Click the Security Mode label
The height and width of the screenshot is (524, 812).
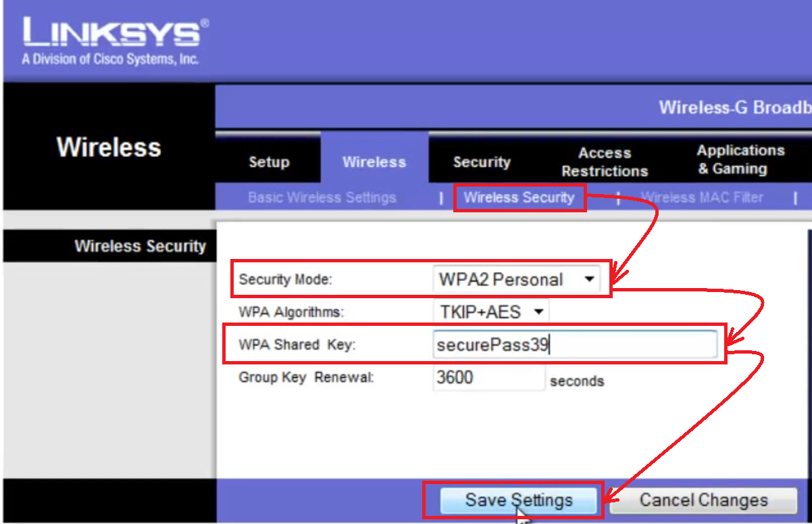click(x=286, y=279)
